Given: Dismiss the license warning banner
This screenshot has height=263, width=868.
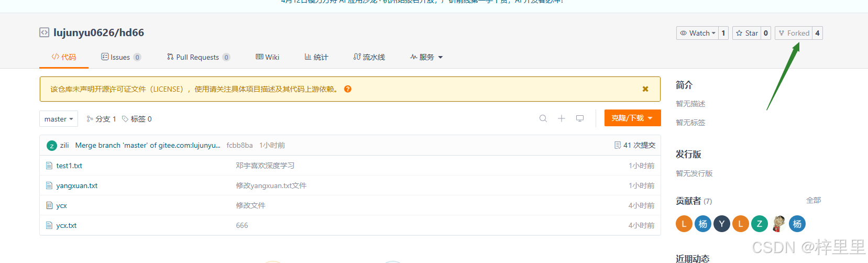Looking at the screenshot, I should 645,89.
